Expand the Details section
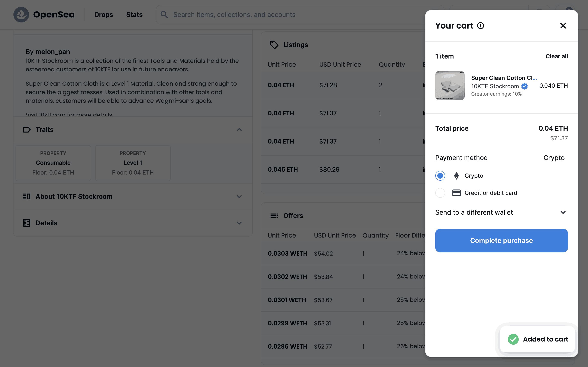The height and width of the screenshot is (367, 588). click(x=239, y=223)
